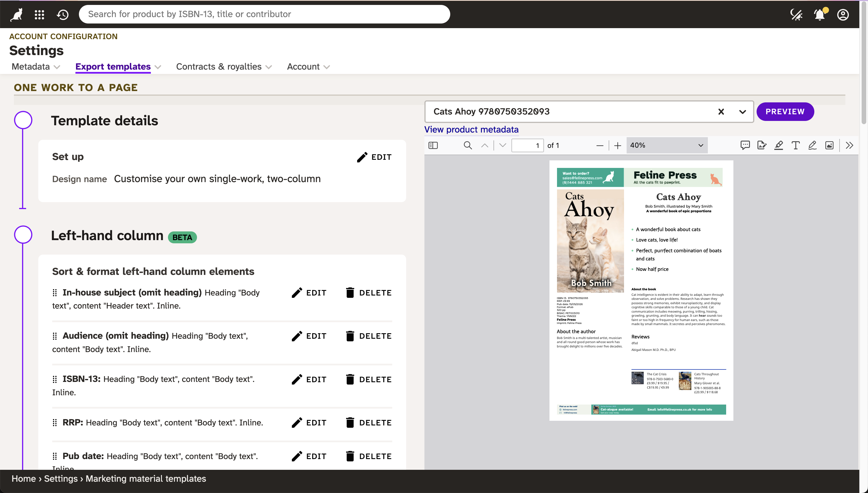Open the recent history clock icon
The height and width of the screenshot is (493, 868).
pos(63,14)
